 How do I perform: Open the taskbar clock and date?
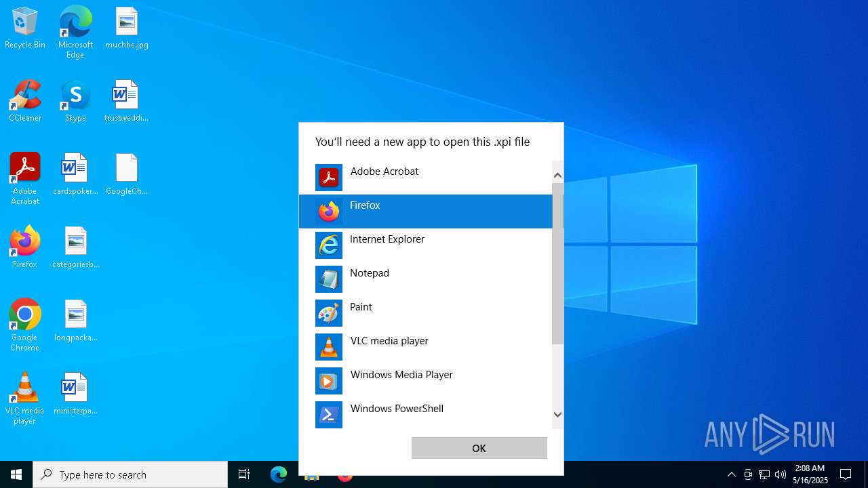tap(810, 474)
